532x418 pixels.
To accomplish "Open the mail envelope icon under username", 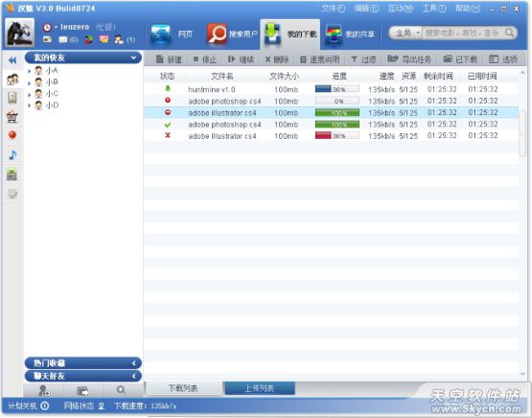I will (x=63, y=39).
